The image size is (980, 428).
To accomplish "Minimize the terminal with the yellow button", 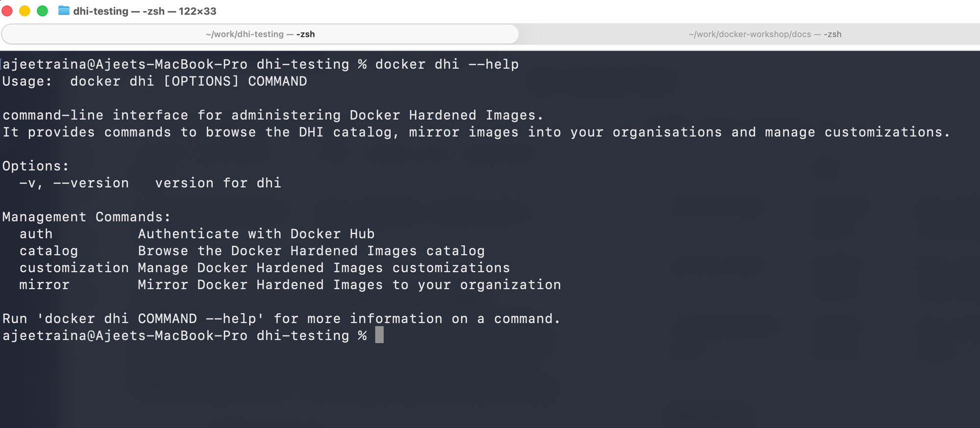I will (x=24, y=11).
